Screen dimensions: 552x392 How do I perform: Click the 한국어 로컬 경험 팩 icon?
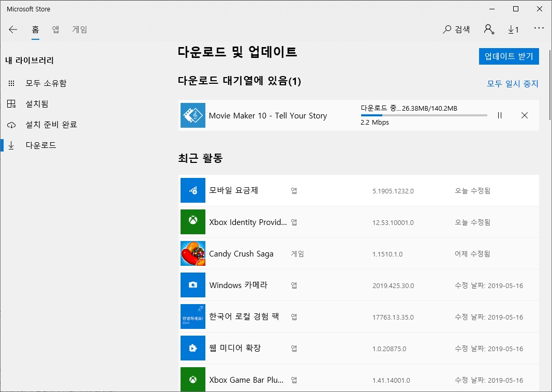tap(193, 316)
